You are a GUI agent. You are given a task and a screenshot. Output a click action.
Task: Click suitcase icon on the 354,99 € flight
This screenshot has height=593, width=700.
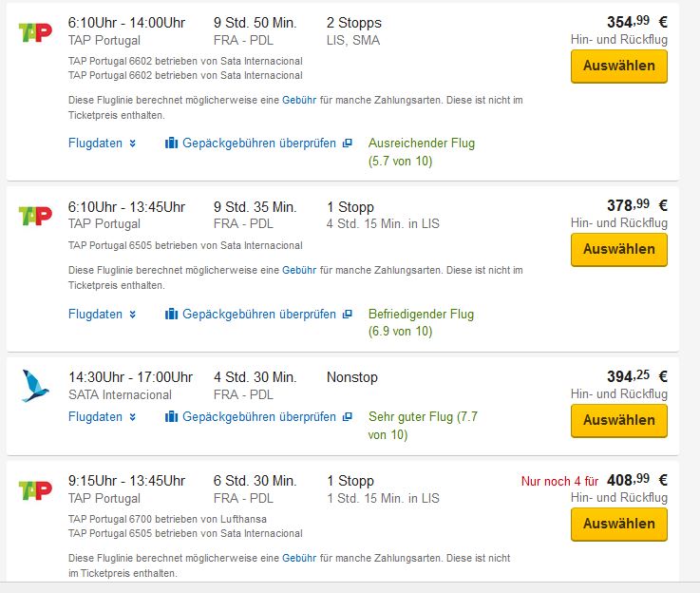172,143
